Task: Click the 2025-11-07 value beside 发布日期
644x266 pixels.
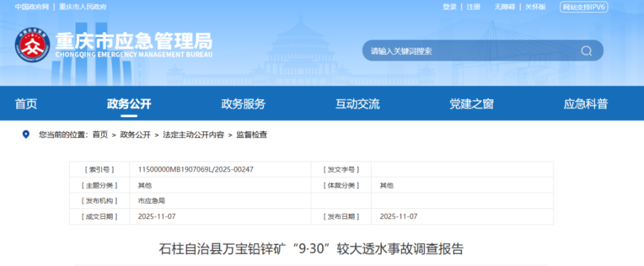Action: [398, 216]
